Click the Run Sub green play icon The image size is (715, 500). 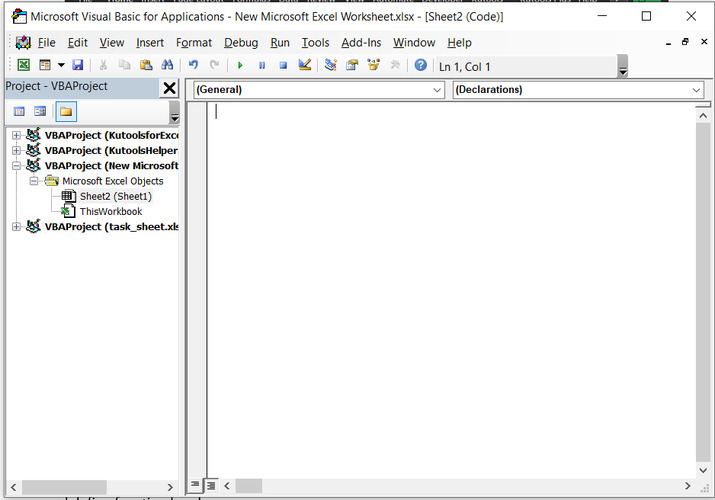240,65
